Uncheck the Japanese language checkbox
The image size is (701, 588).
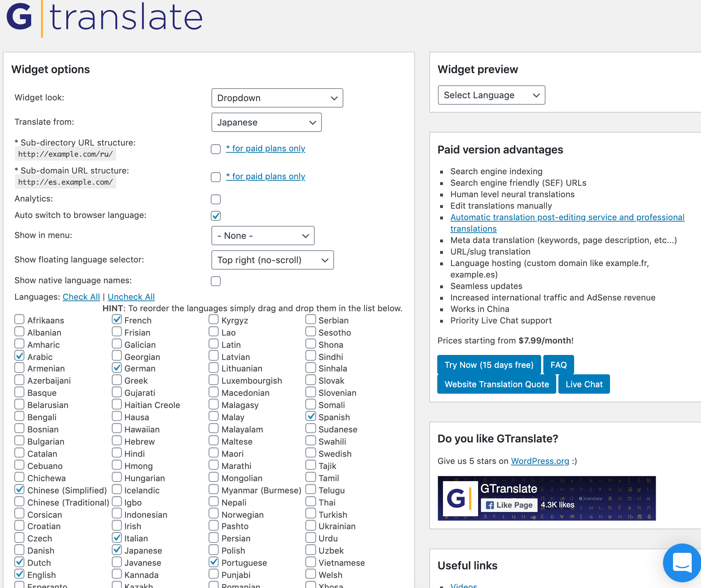pos(117,549)
